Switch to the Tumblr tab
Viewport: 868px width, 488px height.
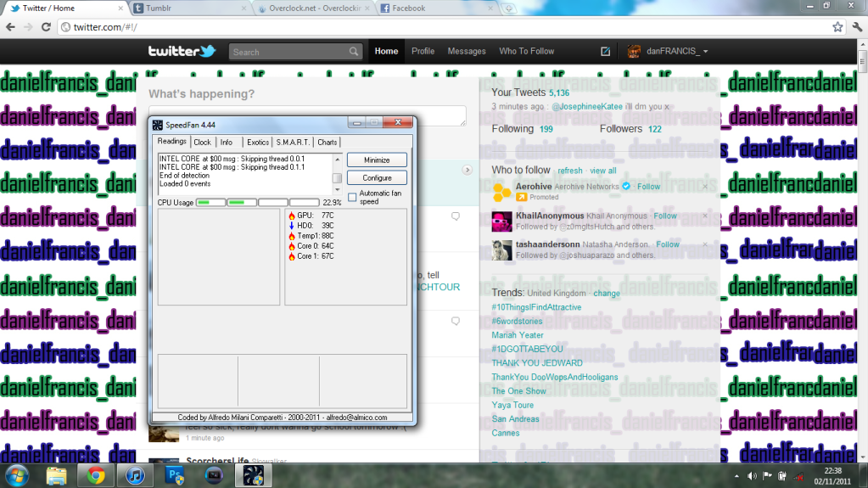(x=190, y=8)
